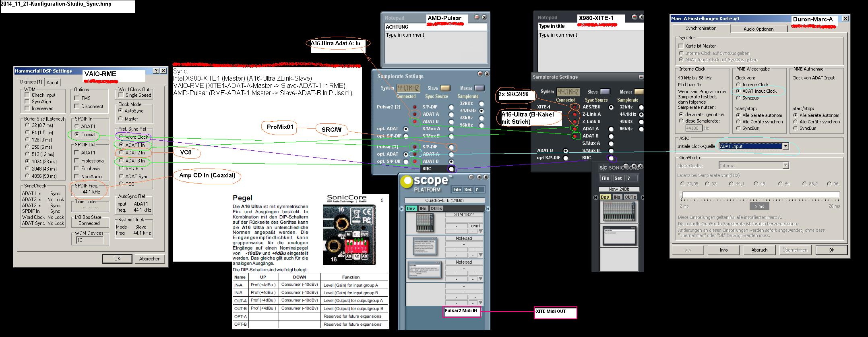This screenshot has width=868, height=337.
Task: Switch to the Digiface (1) tab
Action: click(x=31, y=82)
